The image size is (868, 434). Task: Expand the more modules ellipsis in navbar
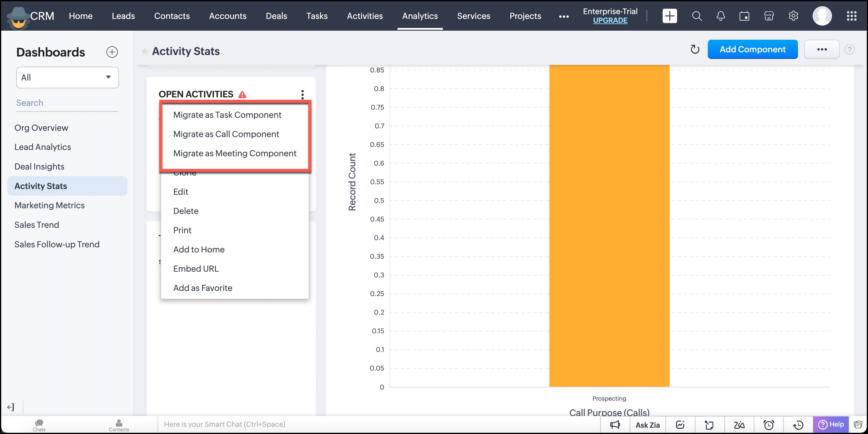pyautogui.click(x=564, y=16)
